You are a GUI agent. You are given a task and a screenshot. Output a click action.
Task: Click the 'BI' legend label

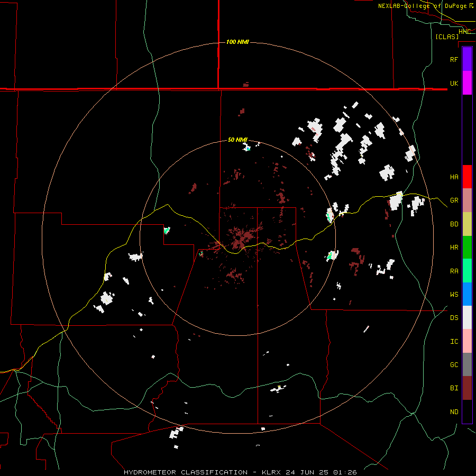click(454, 388)
